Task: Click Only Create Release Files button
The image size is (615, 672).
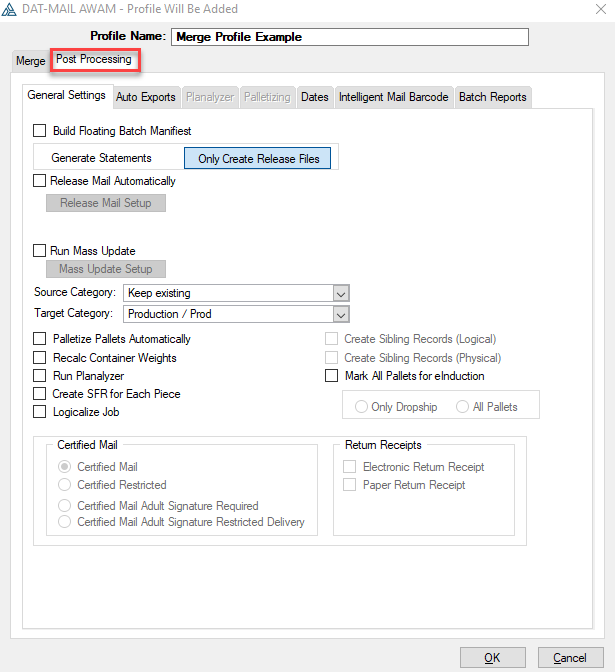Action: pyautogui.click(x=258, y=159)
